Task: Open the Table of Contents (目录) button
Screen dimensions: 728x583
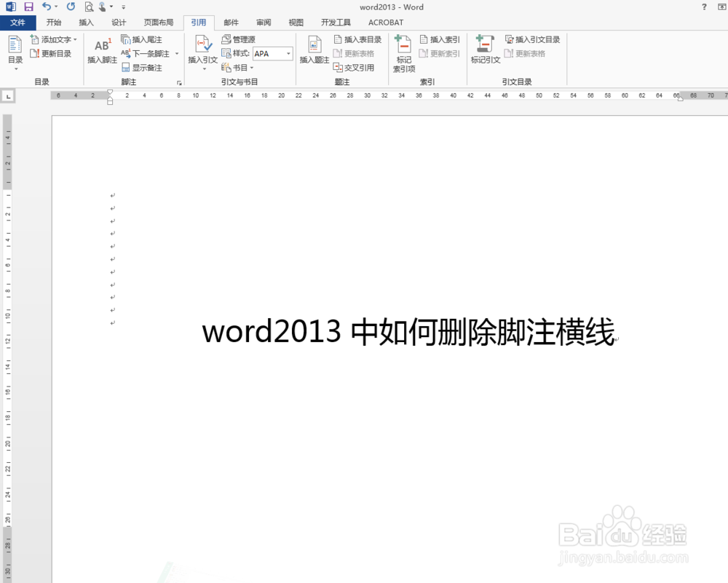Action: pos(15,52)
